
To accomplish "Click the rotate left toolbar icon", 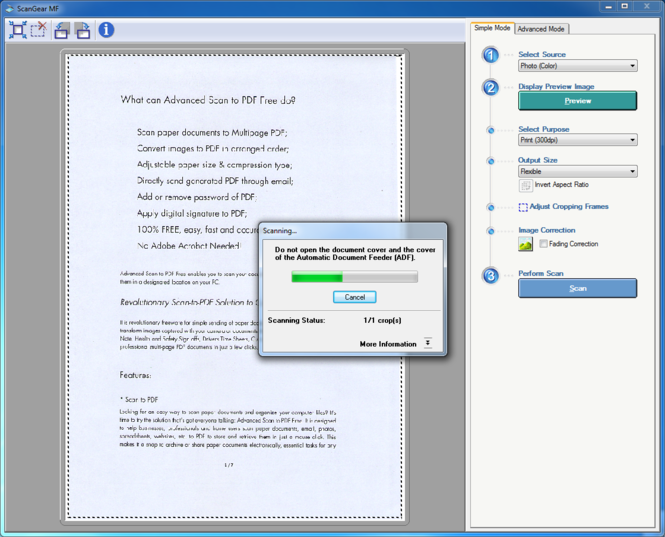I will [x=61, y=30].
